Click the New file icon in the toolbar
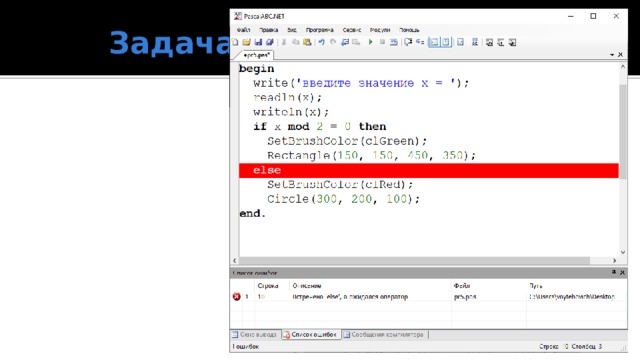The height and width of the screenshot is (360, 640). tap(235, 42)
